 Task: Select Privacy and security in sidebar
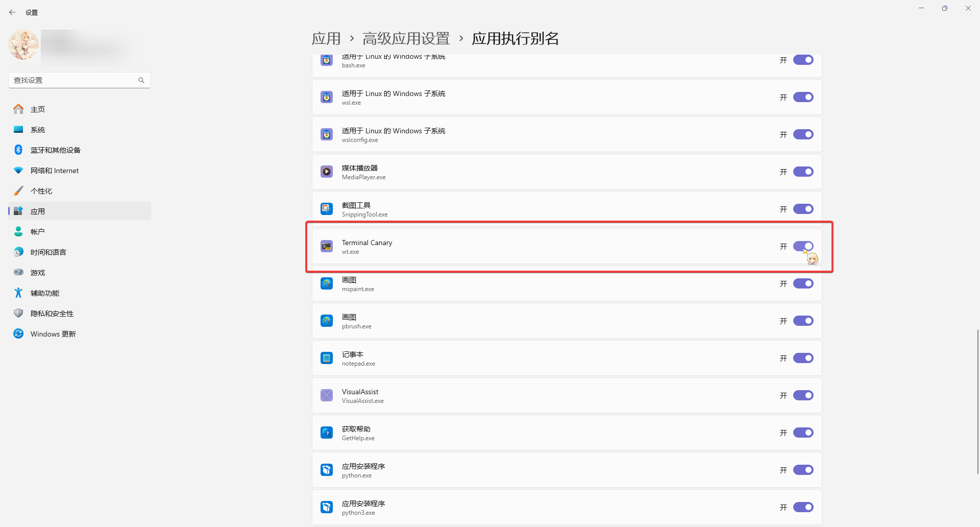[x=52, y=314]
